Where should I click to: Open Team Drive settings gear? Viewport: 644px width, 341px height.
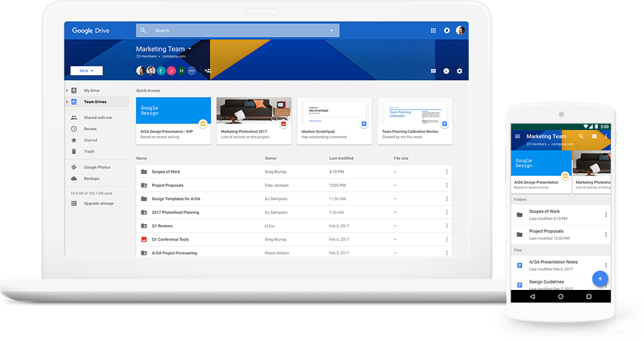pyautogui.click(x=459, y=71)
